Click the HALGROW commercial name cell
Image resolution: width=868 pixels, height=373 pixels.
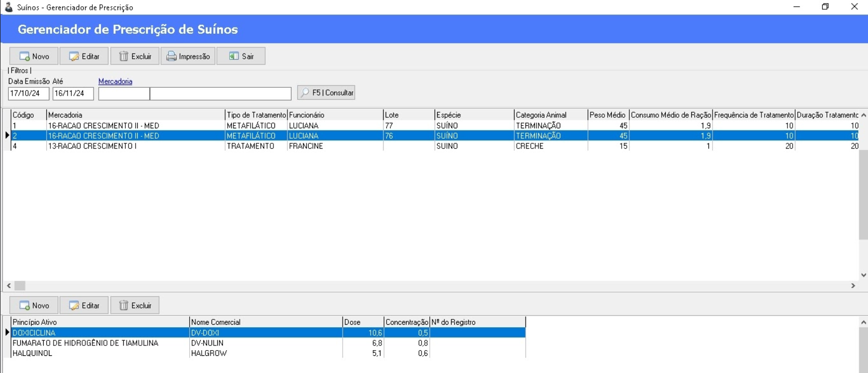(x=266, y=353)
